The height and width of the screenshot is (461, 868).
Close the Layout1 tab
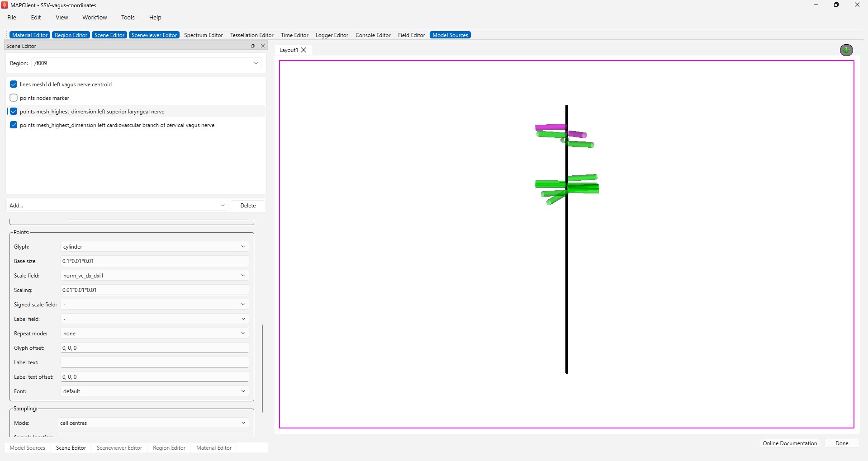[304, 50]
